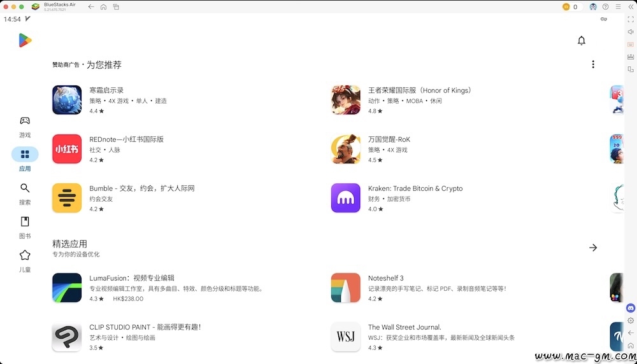Open the 搜索 (Search) sidebar tab
The image size is (637, 364).
pyautogui.click(x=25, y=194)
